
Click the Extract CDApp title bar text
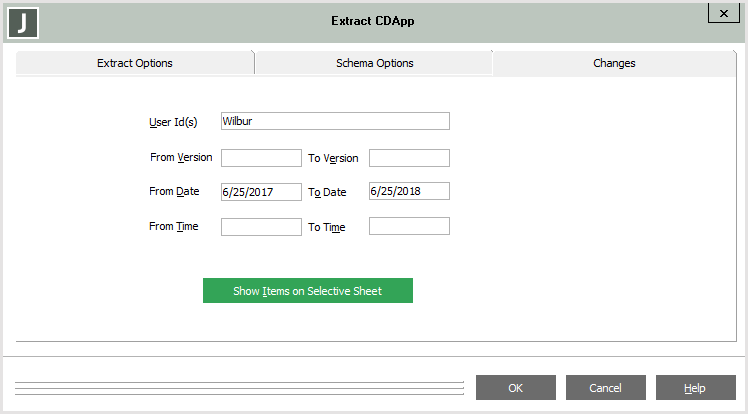tap(372, 21)
